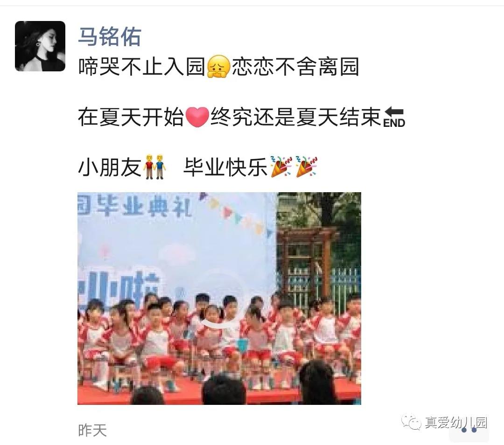Select the text 小朋友
Viewport: 504px width, 445px height.
coord(110,167)
